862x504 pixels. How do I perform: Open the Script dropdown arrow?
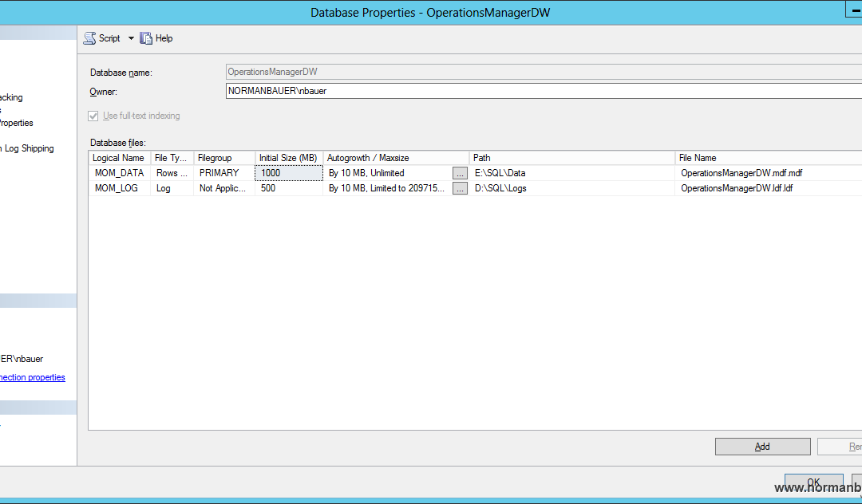(x=131, y=38)
